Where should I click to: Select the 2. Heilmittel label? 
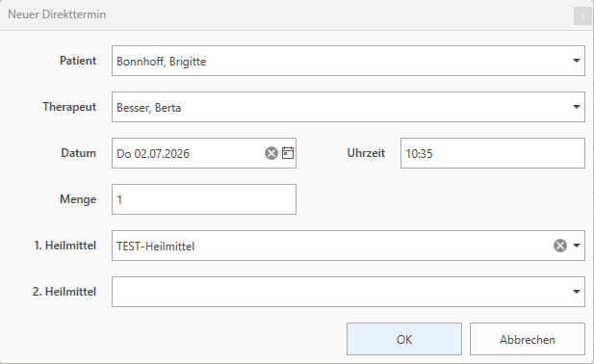(x=65, y=292)
